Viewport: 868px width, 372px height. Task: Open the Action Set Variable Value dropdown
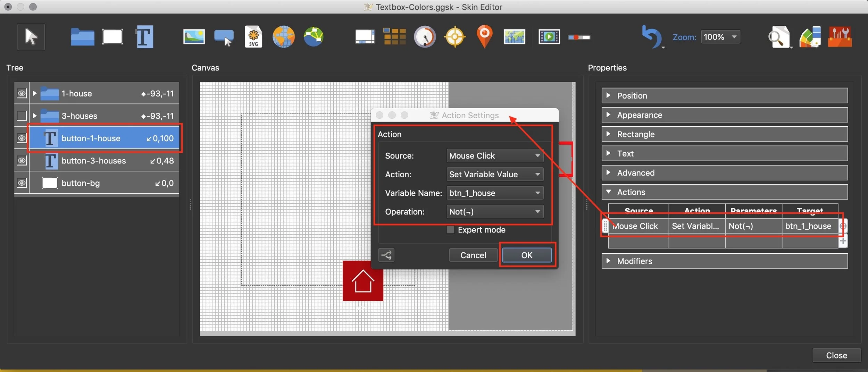[495, 174]
